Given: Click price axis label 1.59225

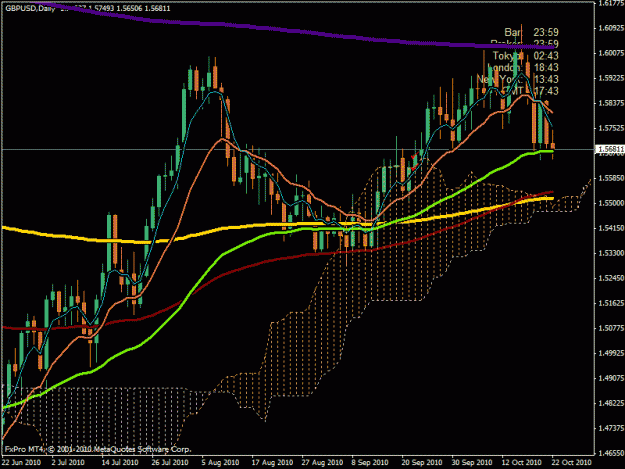Looking at the screenshot, I should (611, 78).
